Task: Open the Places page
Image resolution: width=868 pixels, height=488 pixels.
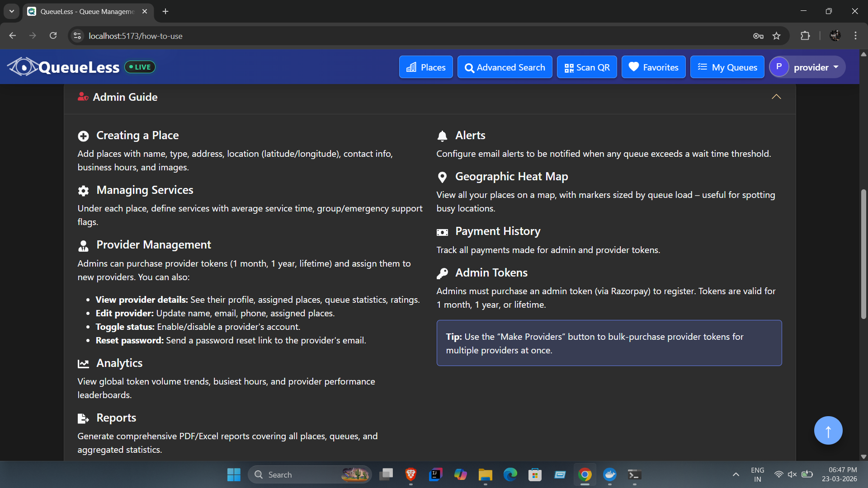Action: point(426,67)
